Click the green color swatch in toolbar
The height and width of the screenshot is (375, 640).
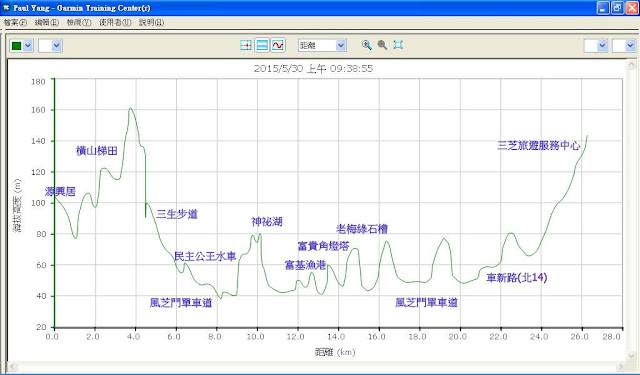tap(17, 46)
